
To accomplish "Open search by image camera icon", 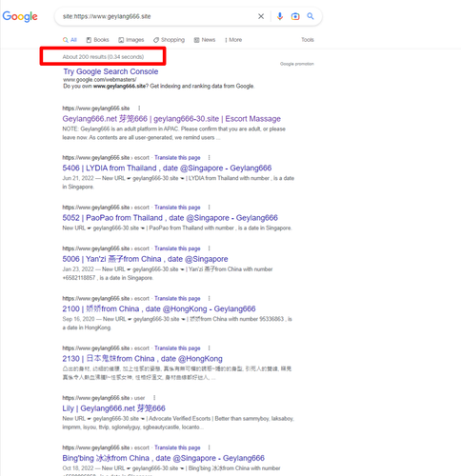I will (x=295, y=16).
